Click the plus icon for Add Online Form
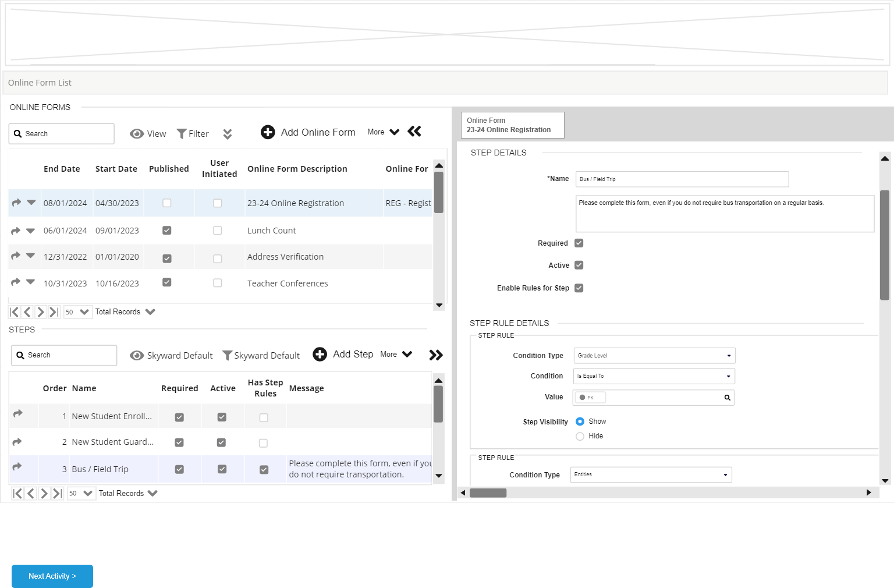 [268, 132]
